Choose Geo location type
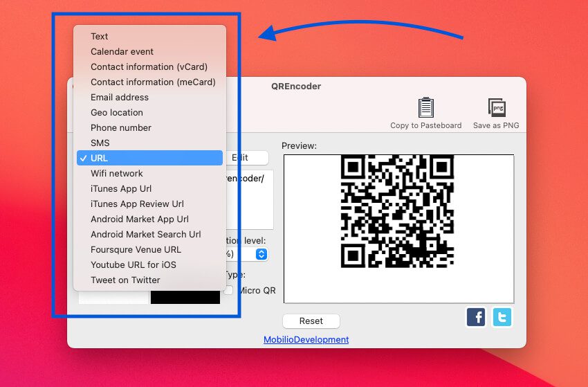 click(149, 113)
